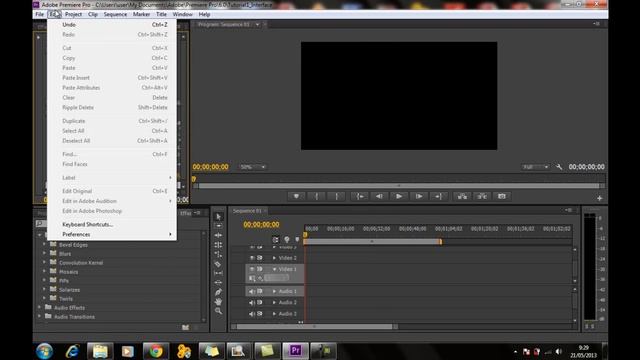Image resolution: width=640 pixels, height=360 pixels.
Task: Click Go to In point button
Action: point(360,196)
